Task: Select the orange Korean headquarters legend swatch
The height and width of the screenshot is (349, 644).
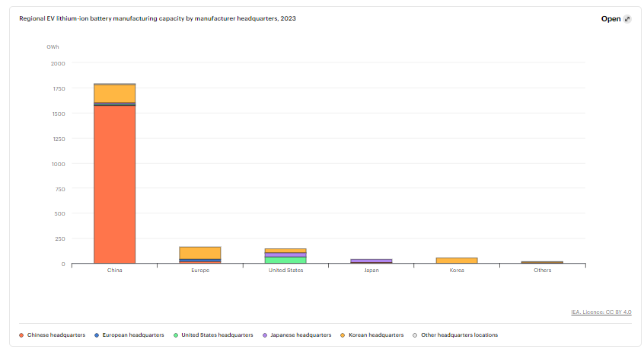Action: click(343, 335)
